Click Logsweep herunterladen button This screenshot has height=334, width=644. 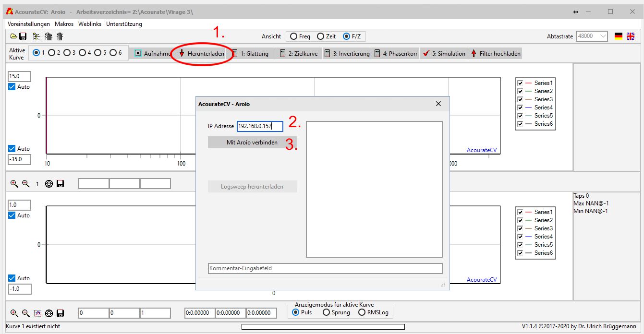coord(252,187)
